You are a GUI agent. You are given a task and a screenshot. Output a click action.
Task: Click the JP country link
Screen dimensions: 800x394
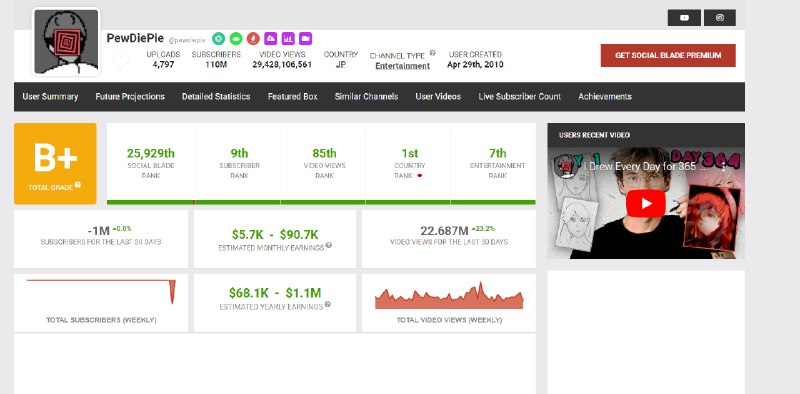341,65
